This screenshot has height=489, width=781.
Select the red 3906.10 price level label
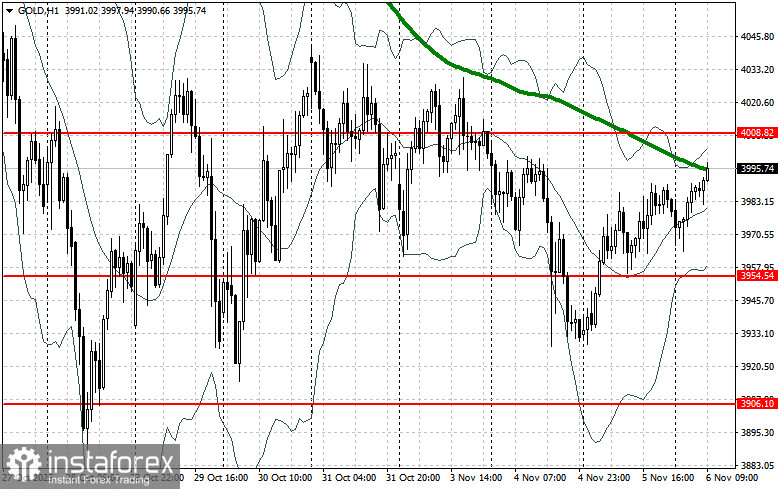pyautogui.click(x=757, y=404)
